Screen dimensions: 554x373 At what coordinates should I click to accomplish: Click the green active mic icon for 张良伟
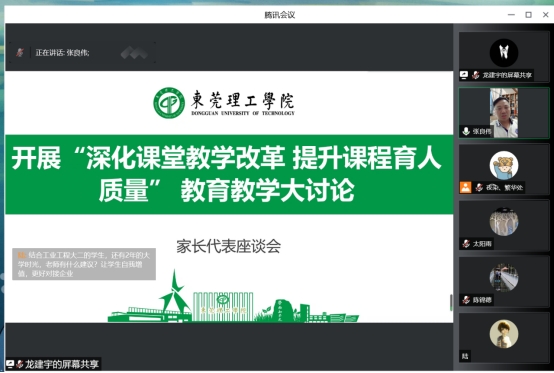466,131
